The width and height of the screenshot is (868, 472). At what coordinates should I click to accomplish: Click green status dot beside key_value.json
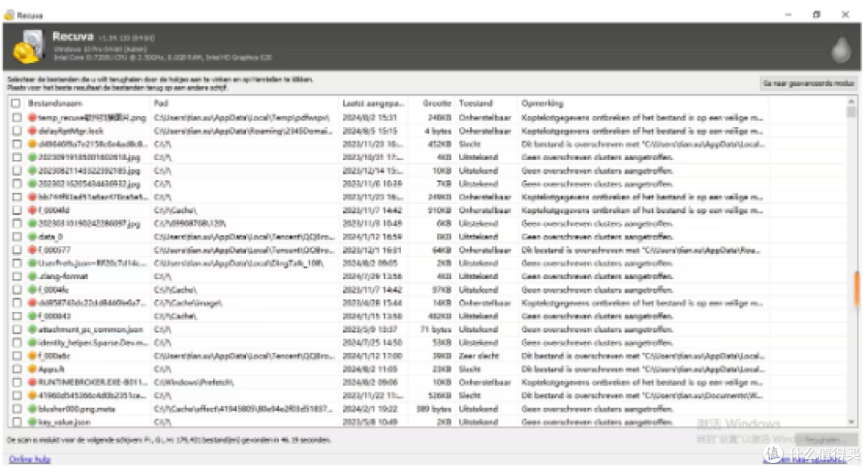click(33, 422)
